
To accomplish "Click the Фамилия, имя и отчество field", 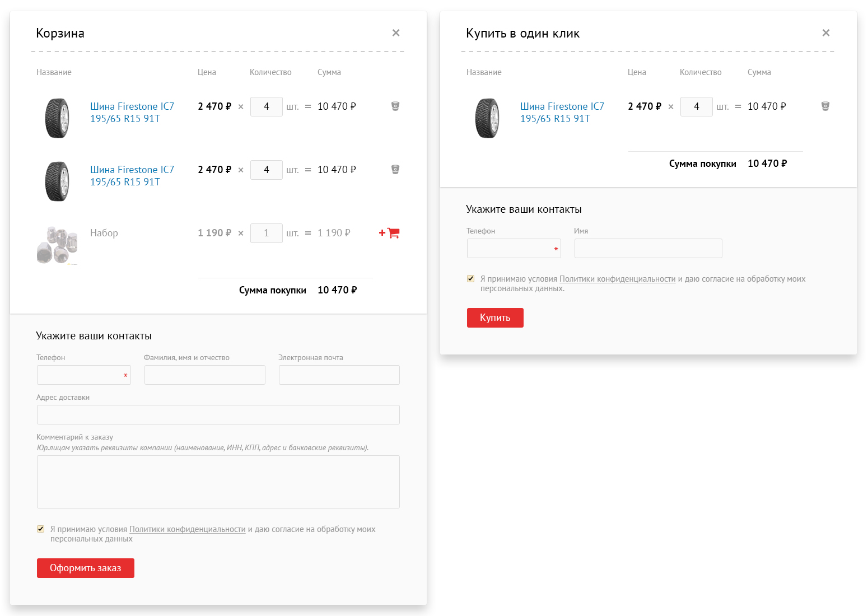I will 205,375.
